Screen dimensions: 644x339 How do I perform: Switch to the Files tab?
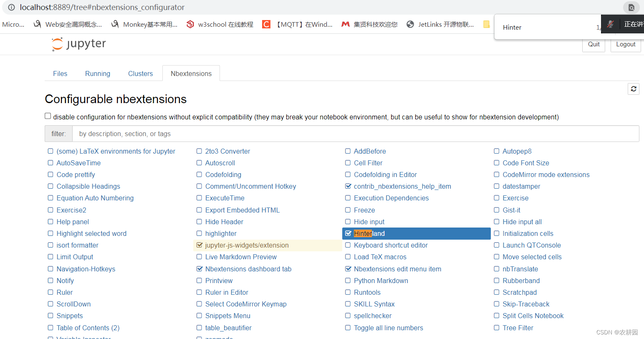(60, 73)
